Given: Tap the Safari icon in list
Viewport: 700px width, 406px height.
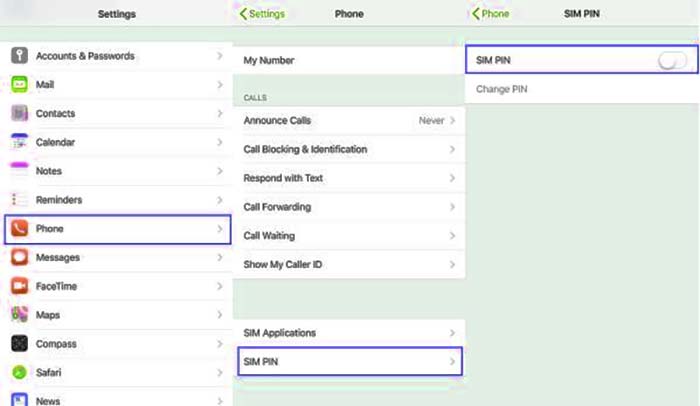Looking at the screenshot, I should point(19,373).
